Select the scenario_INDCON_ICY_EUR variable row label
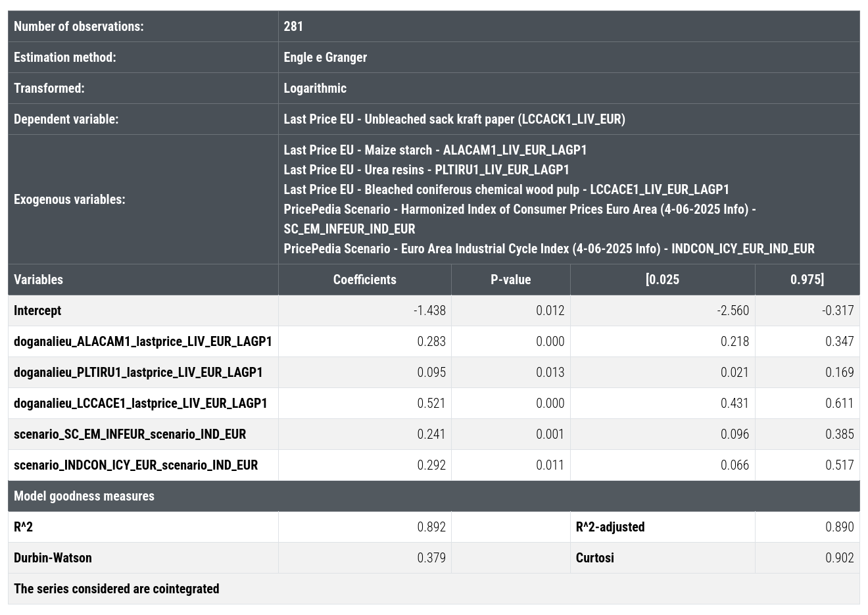The image size is (868, 615). pyautogui.click(x=135, y=465)
